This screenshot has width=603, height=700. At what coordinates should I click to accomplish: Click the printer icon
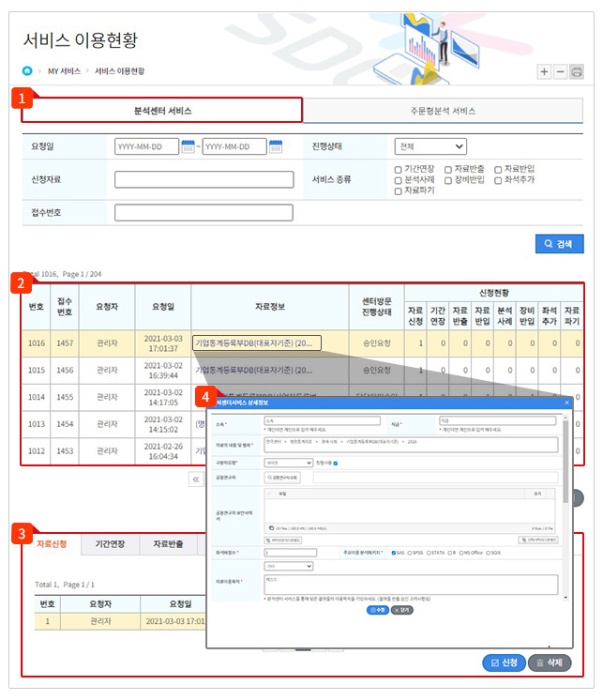click(x=577, y=71)
